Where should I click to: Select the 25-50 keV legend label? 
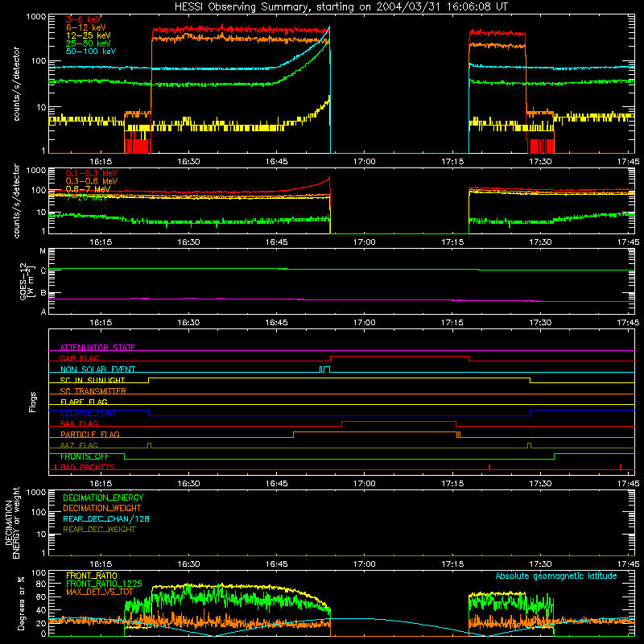click(88, 43)
